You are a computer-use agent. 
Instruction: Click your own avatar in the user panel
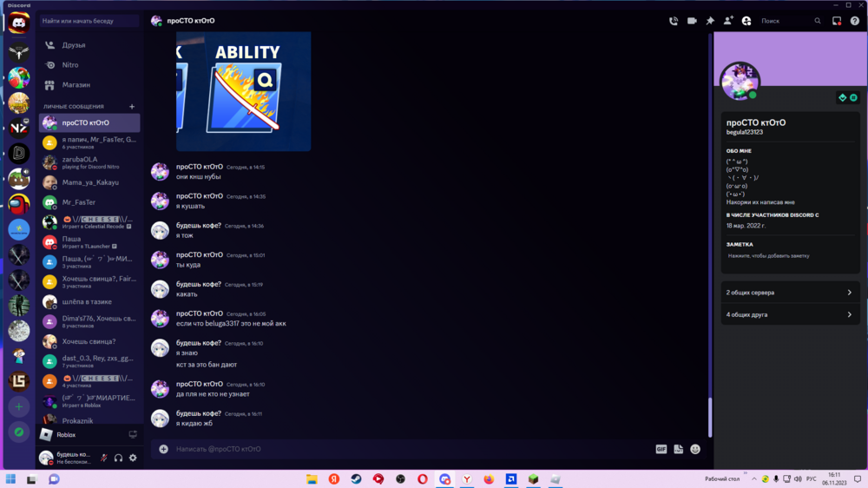click(x=46, y=458)
